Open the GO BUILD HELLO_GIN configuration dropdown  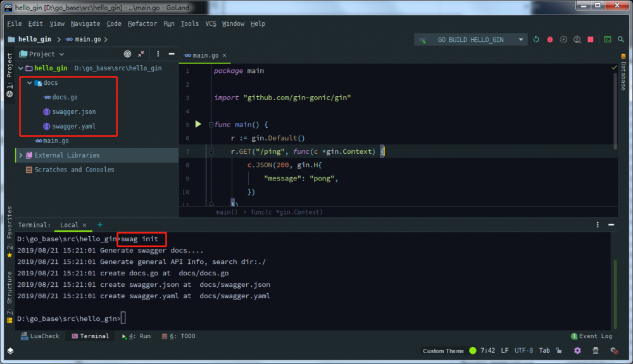pos(471,39)
